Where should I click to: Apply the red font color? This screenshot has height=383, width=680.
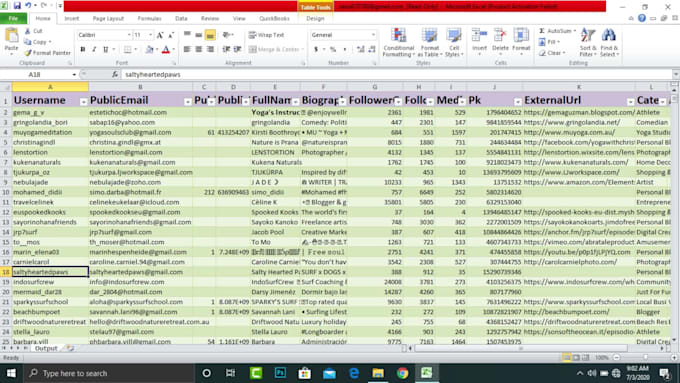coord(166,49)
